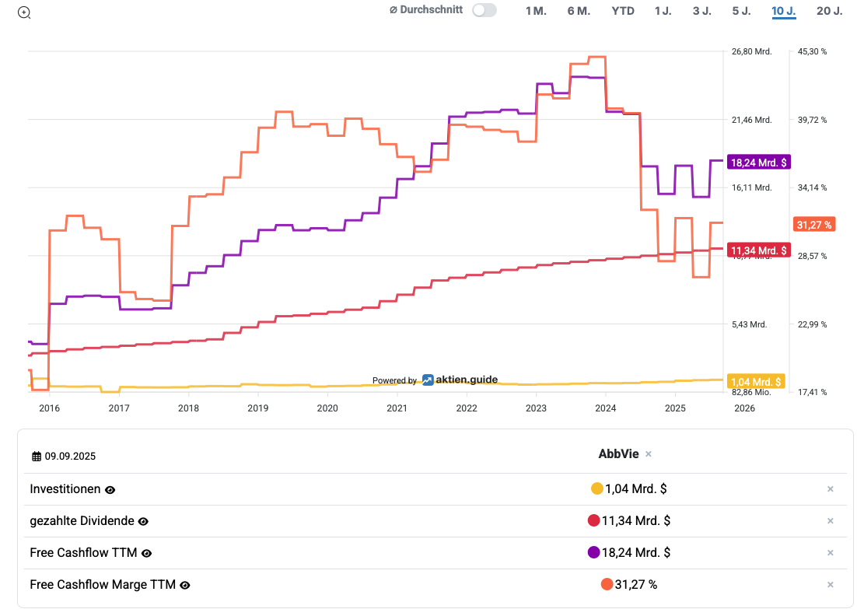The height and width of the screenshot is (616, 857).
Task: Remove the Investitionen row
Action: pos(831,489)
